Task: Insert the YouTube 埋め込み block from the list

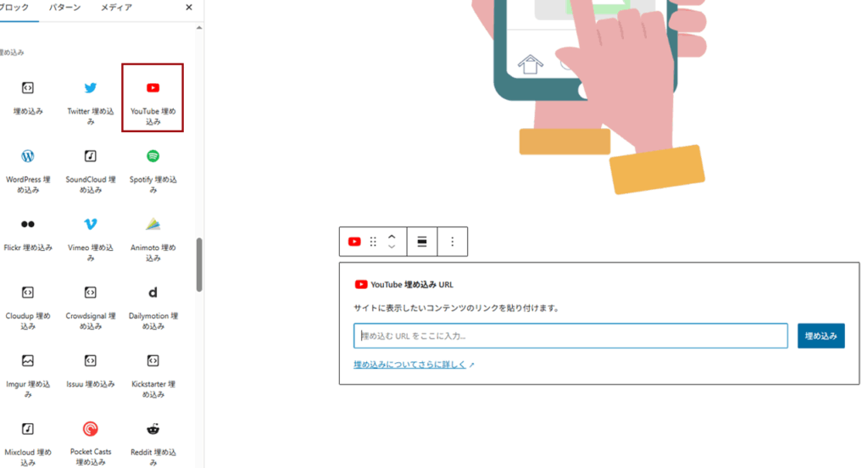Action: pyautogui.click(x=153, y=97)
